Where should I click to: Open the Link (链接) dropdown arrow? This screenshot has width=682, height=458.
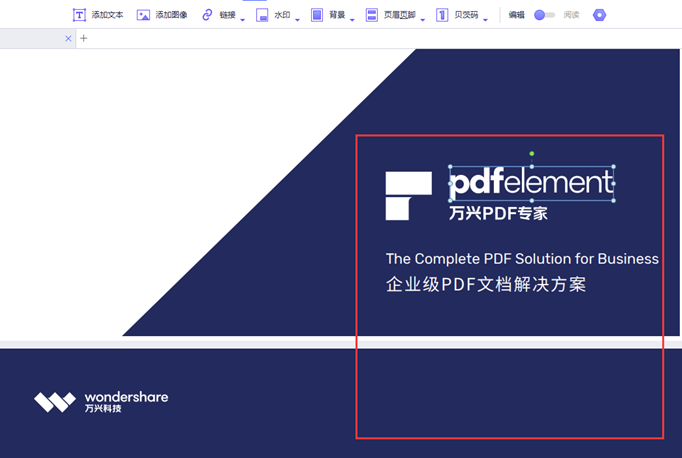[243, 20]
